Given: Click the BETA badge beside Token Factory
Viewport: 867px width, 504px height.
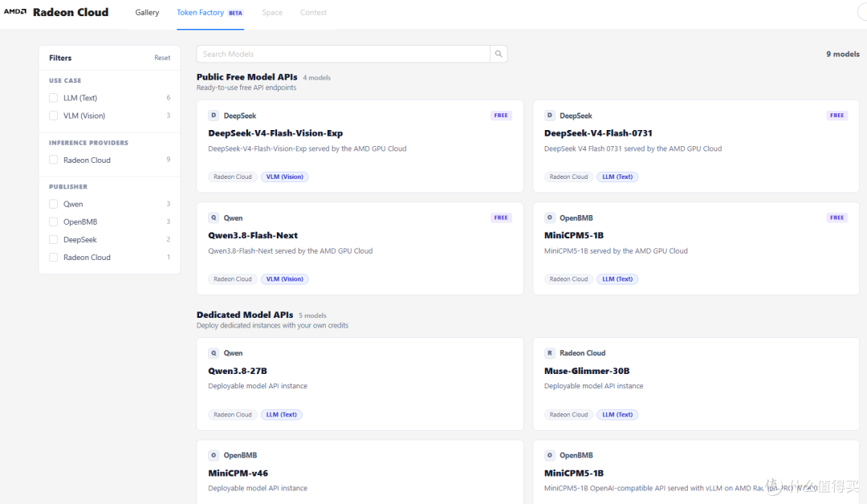Looking at the screenshot, I should (235, 13).
